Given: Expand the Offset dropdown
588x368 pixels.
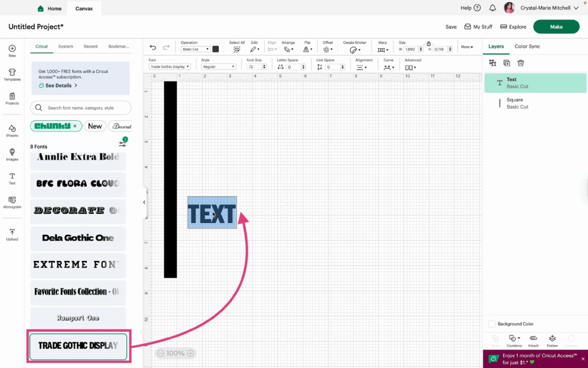Looking at the screenshot, I should [327, 49].
